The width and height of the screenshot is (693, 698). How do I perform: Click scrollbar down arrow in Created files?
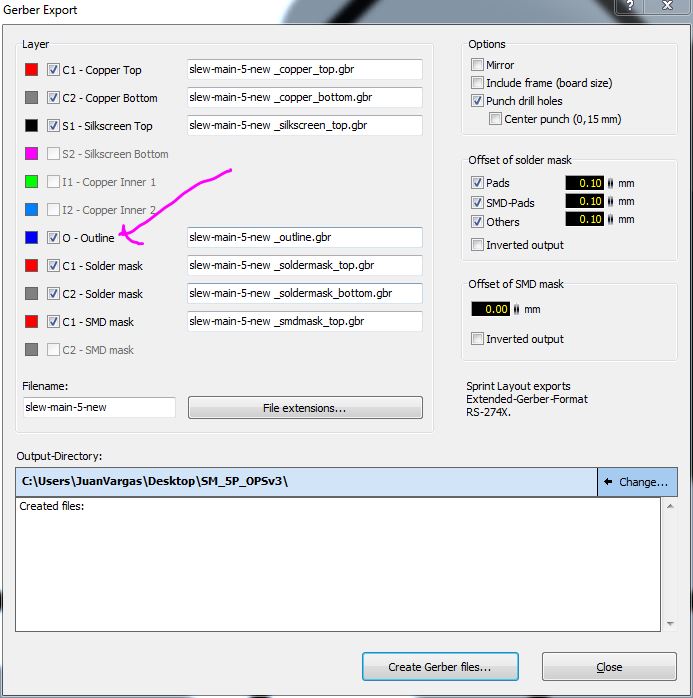click(x=670, y=623)
